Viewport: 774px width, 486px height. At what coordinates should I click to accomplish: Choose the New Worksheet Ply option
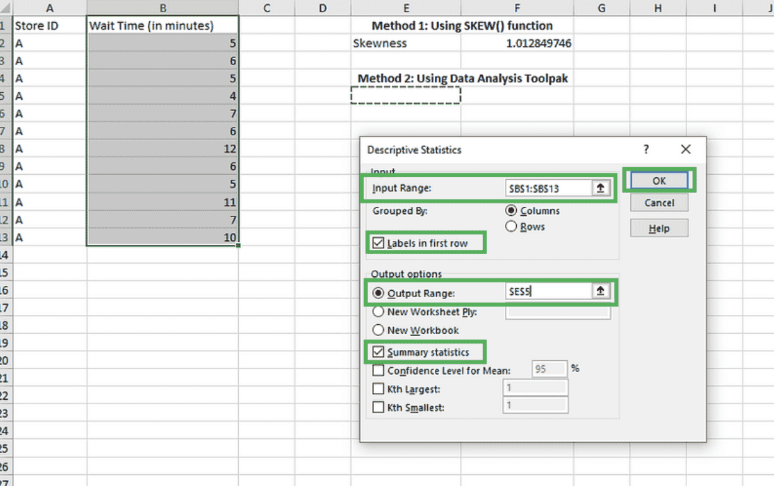click(378, 311)
